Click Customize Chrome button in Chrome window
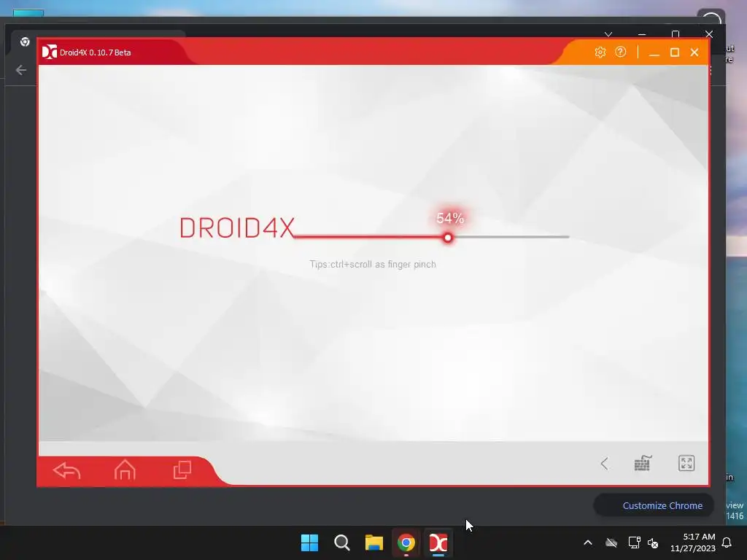Image resolution: width=747 pixels, height=560 pixels. [654, 506]
